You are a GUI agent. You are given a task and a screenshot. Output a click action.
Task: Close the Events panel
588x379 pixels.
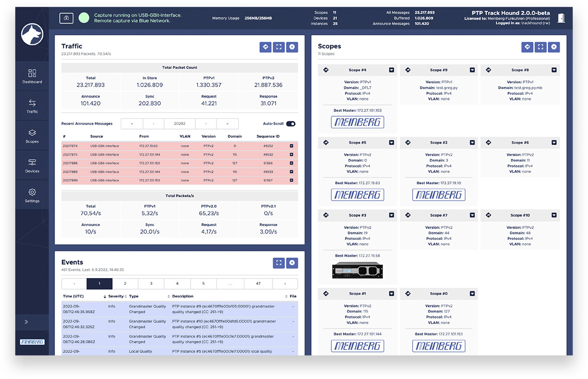(x=292, y=263)
